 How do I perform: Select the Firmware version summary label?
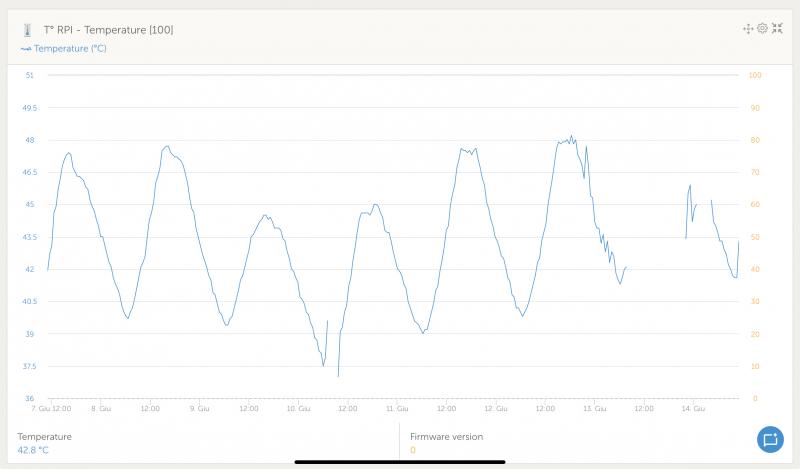[x=446, y=437]
